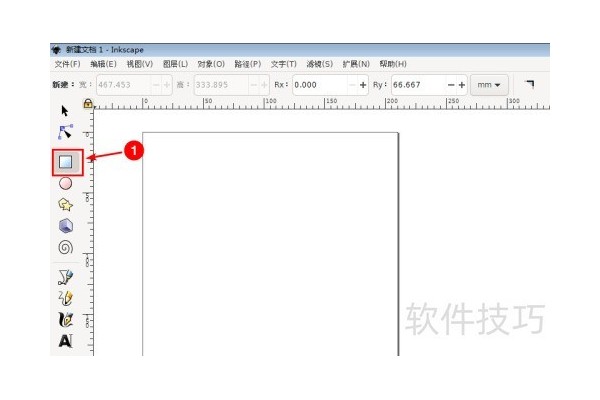
Task: Click the ruler lock icon
Action: pyautogui.click(x=88, y=103)
